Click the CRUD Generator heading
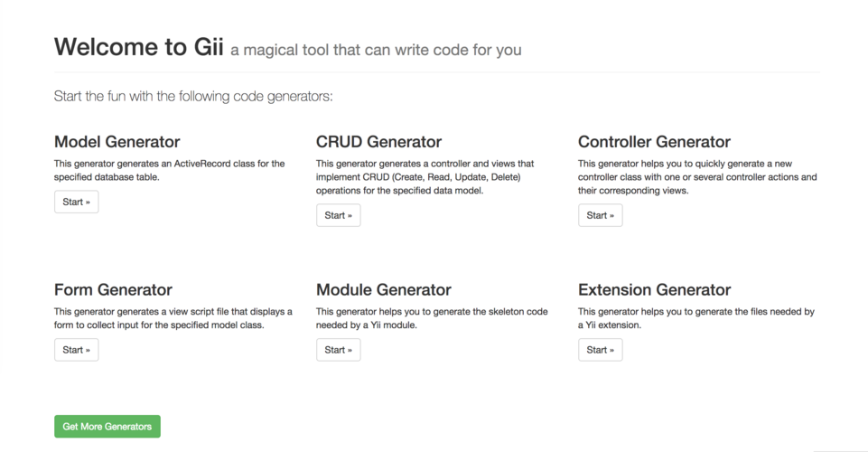This screenshot has width=868, height=452. point(378,142)
